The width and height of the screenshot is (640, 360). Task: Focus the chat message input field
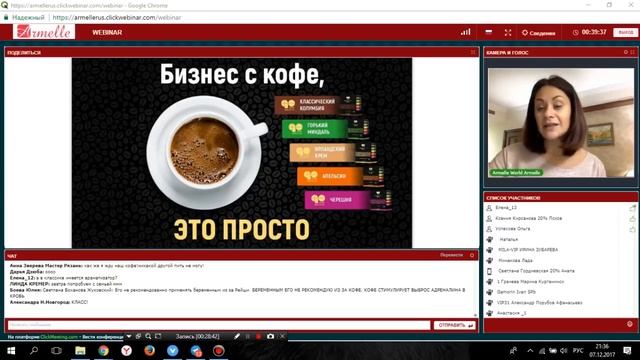[219, 325]
